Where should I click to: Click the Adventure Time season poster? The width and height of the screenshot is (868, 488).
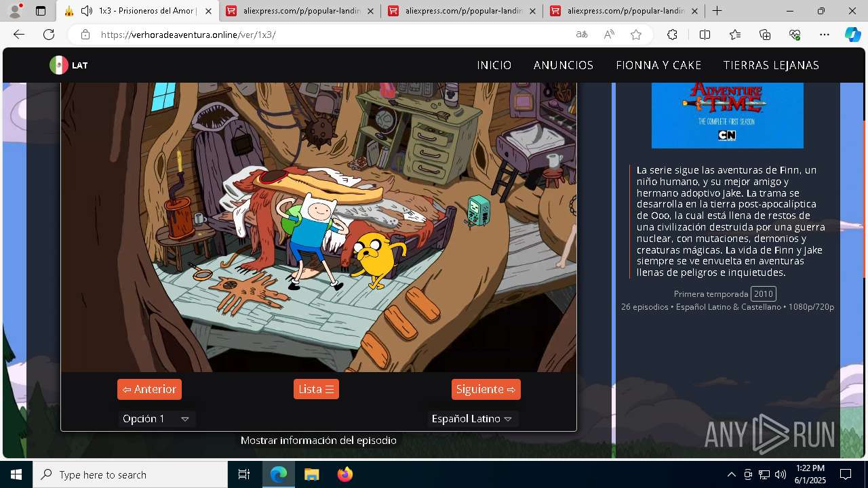[727, 115]
